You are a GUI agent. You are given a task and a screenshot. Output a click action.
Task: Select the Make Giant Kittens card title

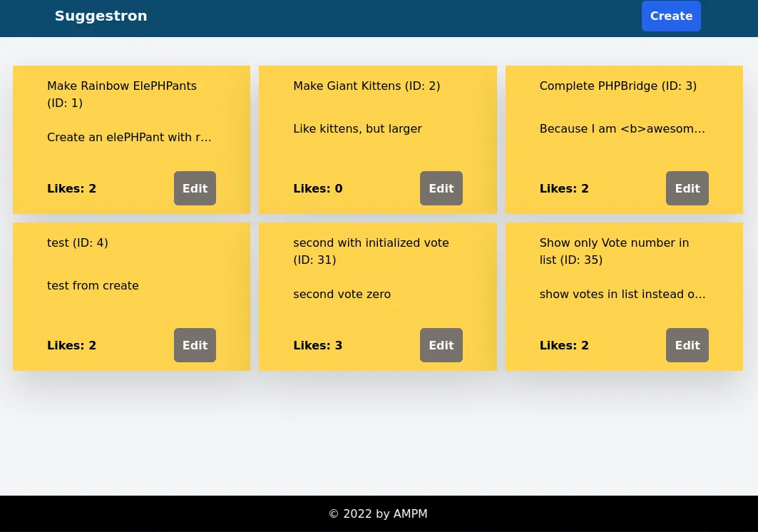[367, 86]
